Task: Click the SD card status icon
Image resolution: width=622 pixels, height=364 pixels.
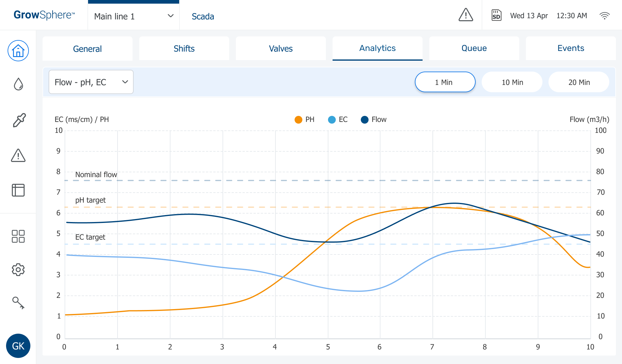Action: pos(496,15)
